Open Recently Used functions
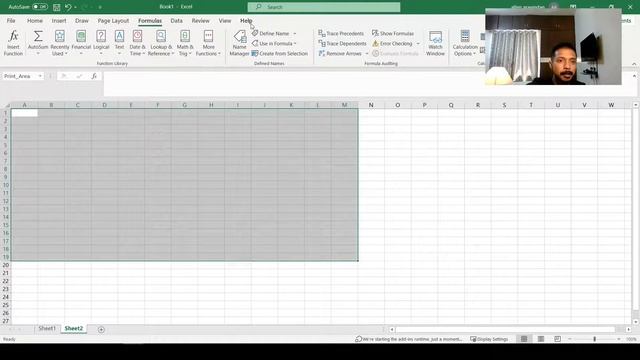This screenshot has width=640, height=360. pos(60,43)
